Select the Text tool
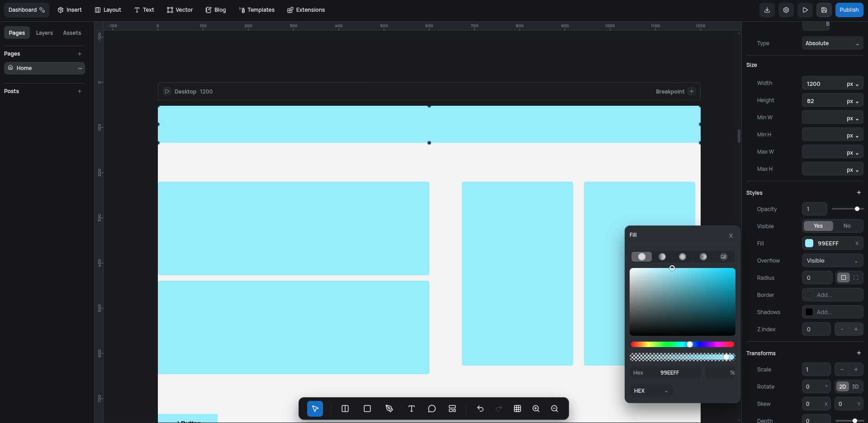Viewport: 868px width, 423px height. point(412,409)
